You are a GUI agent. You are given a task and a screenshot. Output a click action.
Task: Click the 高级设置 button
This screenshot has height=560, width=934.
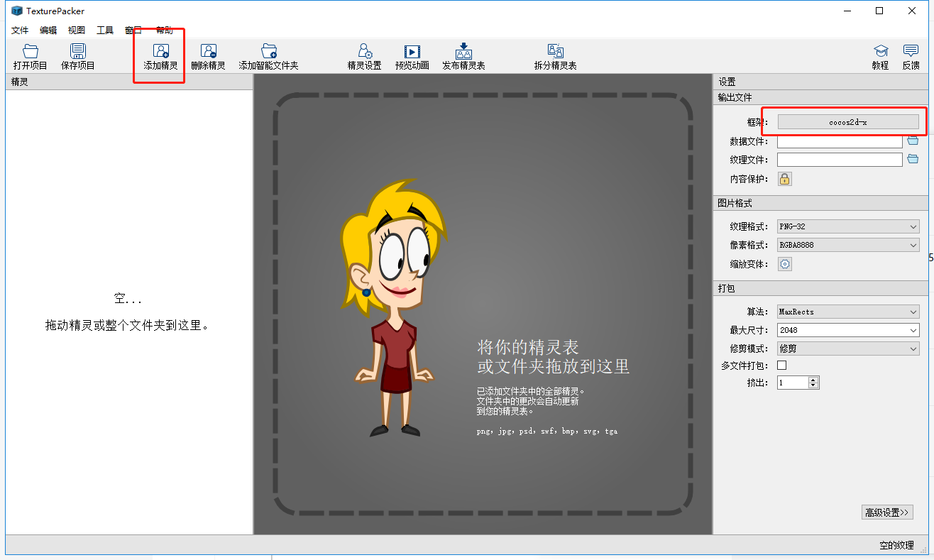[x=886, y=512]
